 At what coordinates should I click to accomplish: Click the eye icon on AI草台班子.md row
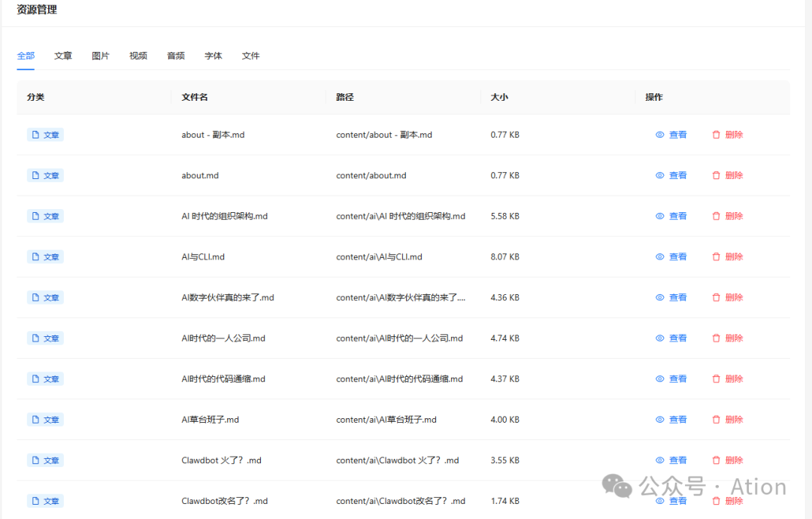(x=660, y=419)
